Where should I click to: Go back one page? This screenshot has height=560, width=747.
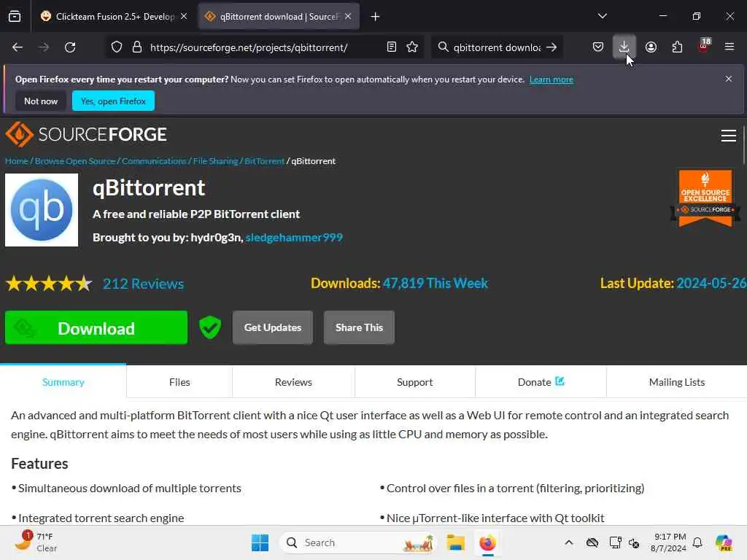tap(18, 47)
